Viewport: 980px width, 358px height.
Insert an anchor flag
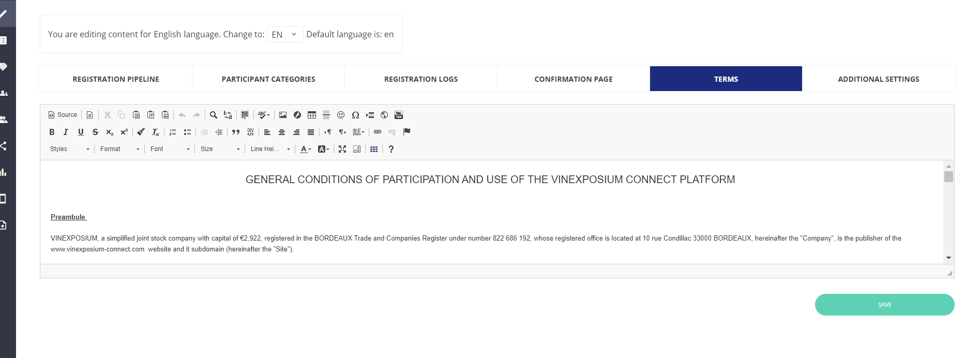coord(407,132)
